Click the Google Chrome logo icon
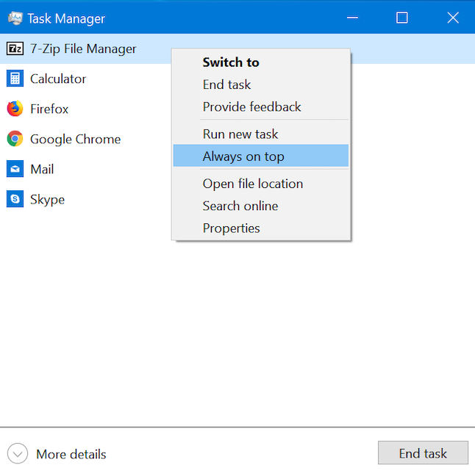The image size is (475, 476). click(x=15, y=139)
